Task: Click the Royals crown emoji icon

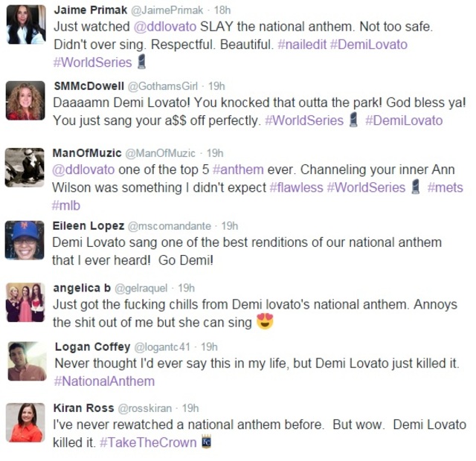Action: point(208,442)
